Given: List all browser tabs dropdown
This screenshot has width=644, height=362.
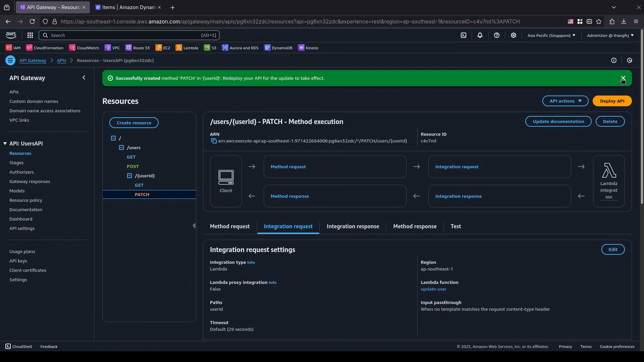Looking at the screenshot, I should tap(614, 7).
